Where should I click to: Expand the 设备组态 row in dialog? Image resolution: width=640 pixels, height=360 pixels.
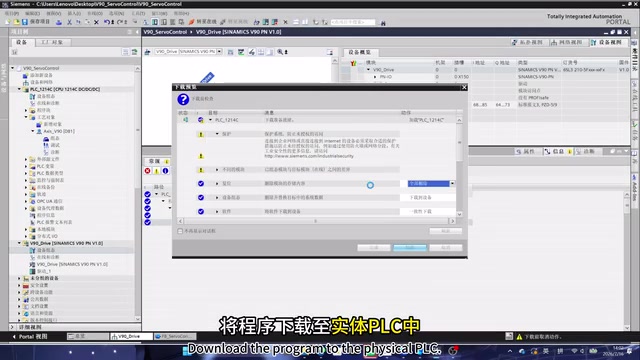point(217,198)
